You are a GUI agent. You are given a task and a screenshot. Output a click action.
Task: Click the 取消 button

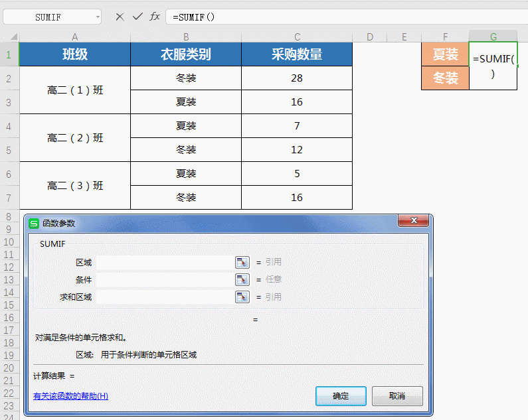397,395
